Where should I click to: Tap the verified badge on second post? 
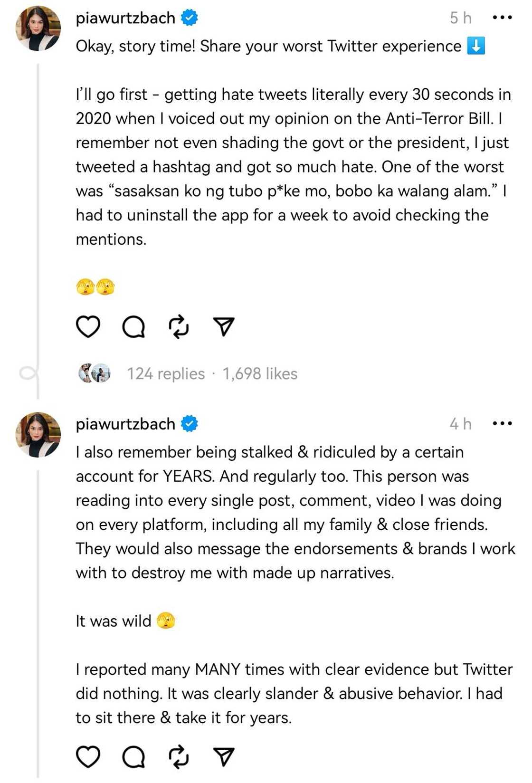pos(190,423)
